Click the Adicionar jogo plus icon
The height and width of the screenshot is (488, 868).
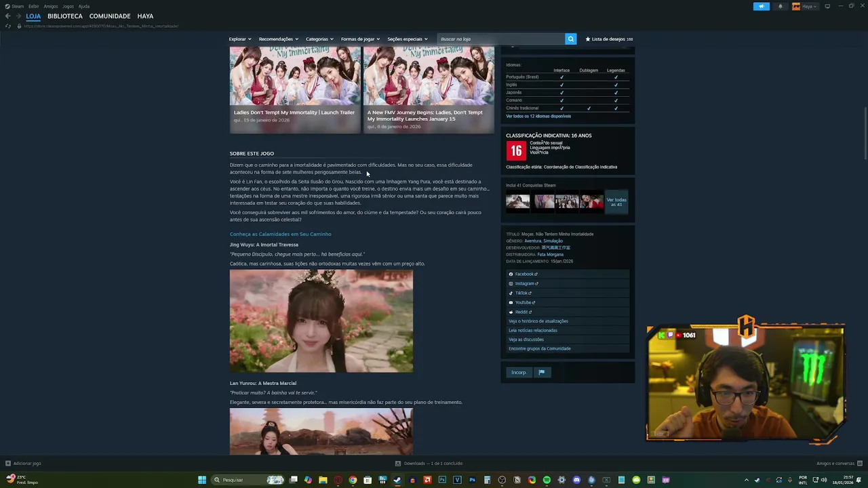(7, 464)
